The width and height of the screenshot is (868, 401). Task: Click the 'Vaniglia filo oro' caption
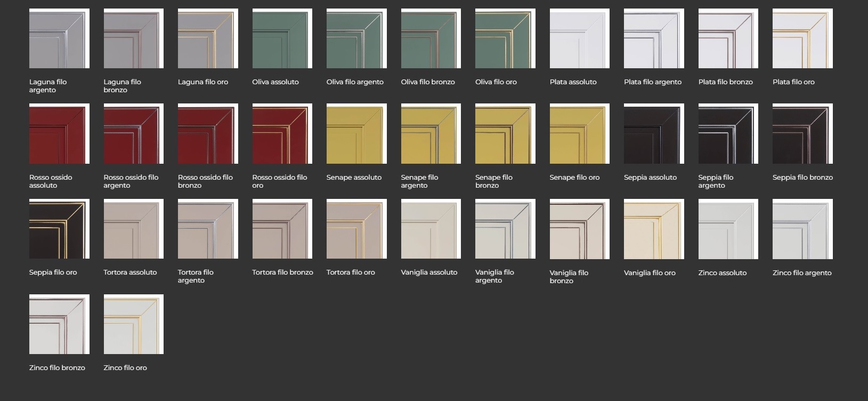point(650,273)
